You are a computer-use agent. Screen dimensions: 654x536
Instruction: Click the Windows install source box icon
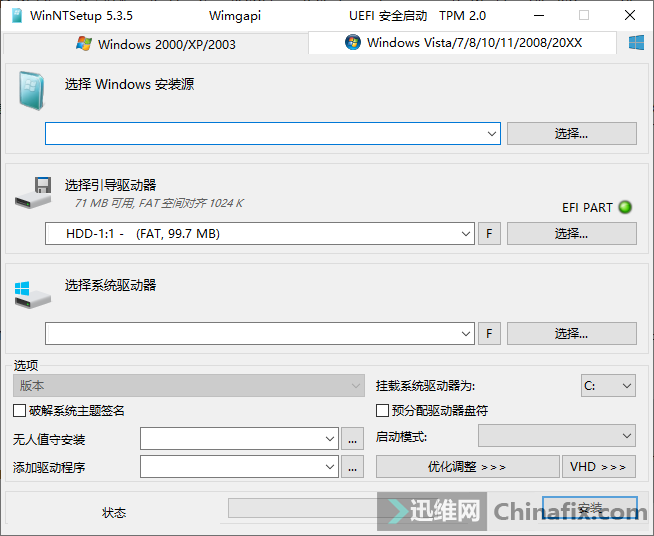[x=31, y=91]
